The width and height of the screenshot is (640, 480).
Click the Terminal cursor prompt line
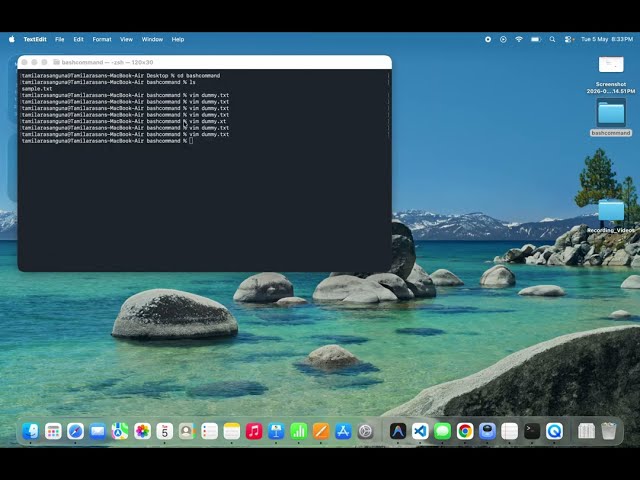(107, 141)
